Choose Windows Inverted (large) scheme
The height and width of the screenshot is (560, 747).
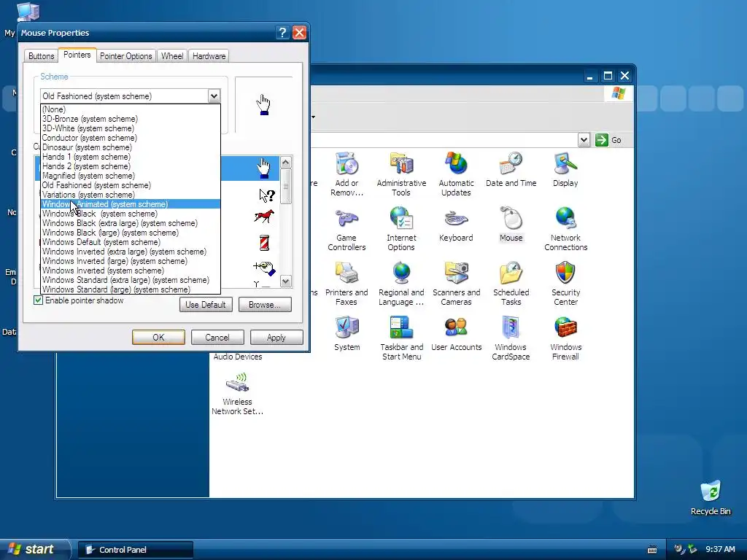130,261
